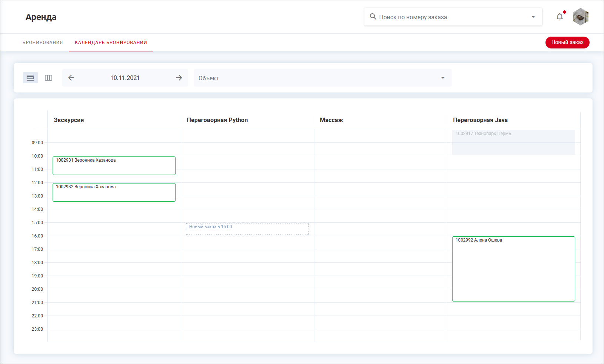This screenshot has width=604, height=364.
Task: Click the Аренда title
Action: [41, 17]
